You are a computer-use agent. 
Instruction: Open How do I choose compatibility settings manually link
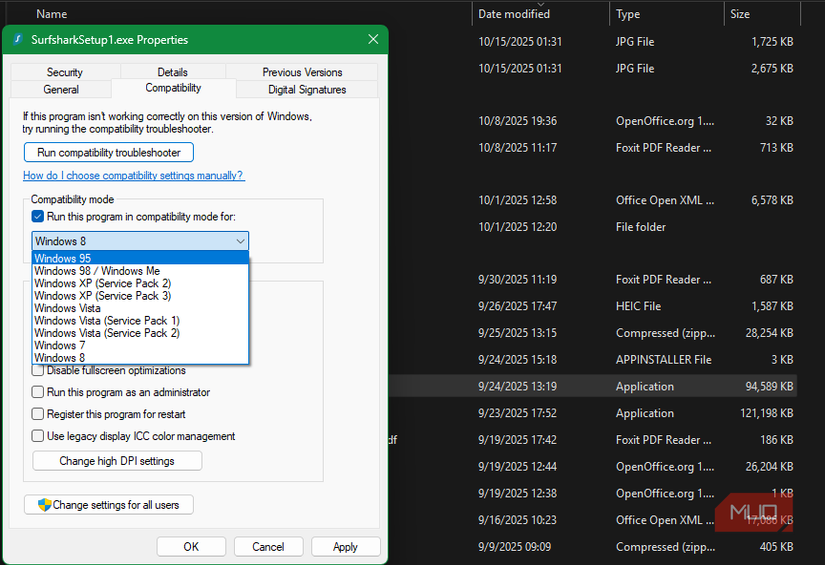133,176
